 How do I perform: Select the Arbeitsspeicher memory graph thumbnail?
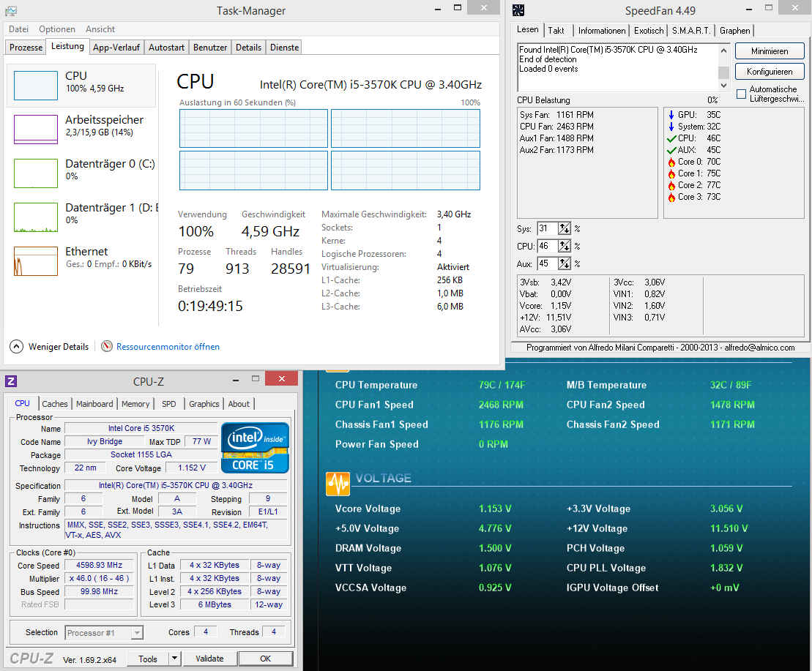click(36, 130)
